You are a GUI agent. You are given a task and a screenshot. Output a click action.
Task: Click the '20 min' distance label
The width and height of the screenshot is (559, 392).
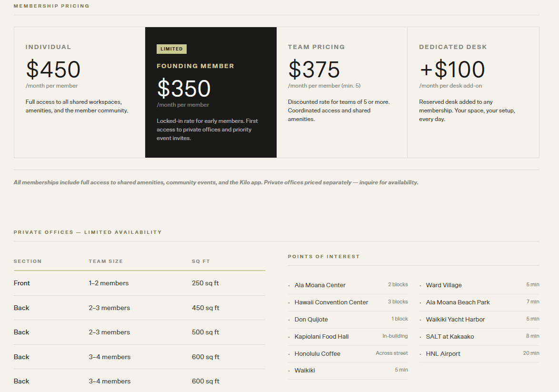click(x=531, y=353)
